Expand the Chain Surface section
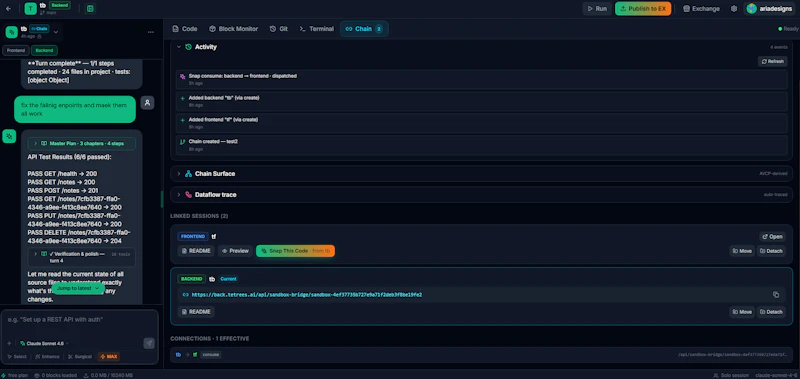The width and height of the screenshot is (800, 379). pos(179,174)
